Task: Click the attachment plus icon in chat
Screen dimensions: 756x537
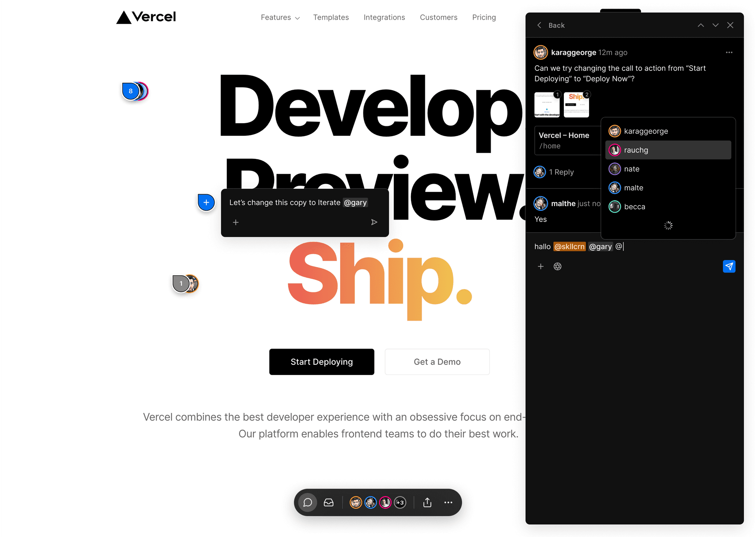Action: [541, 266]
